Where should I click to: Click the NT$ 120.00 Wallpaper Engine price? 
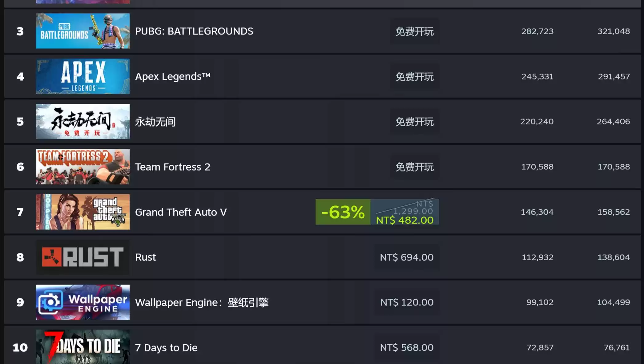(407, 302)
